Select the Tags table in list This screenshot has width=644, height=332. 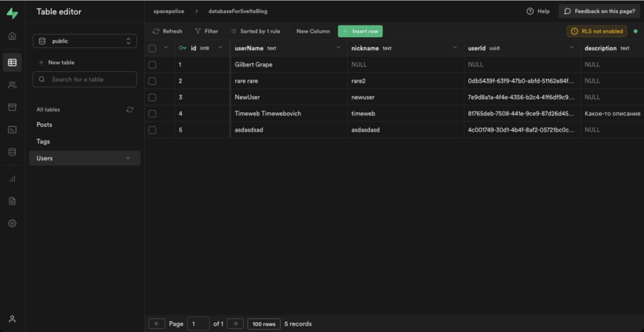(x=43, y=142)
